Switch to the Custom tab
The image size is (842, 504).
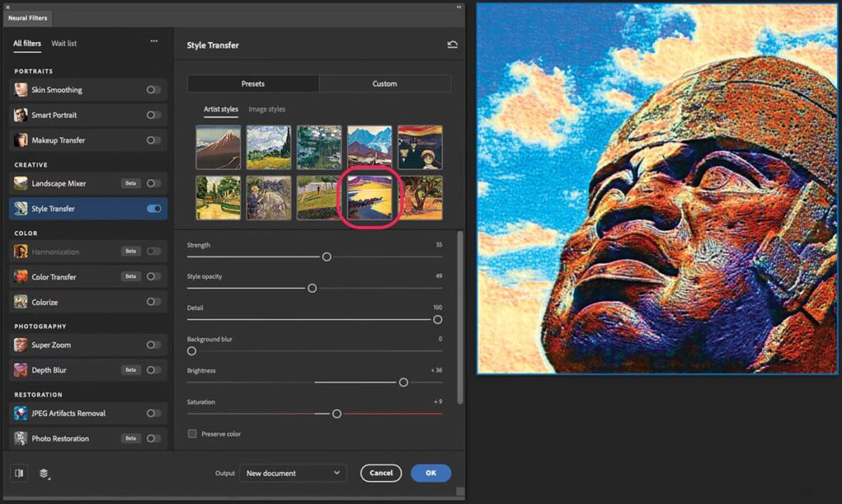coord(384,84)
